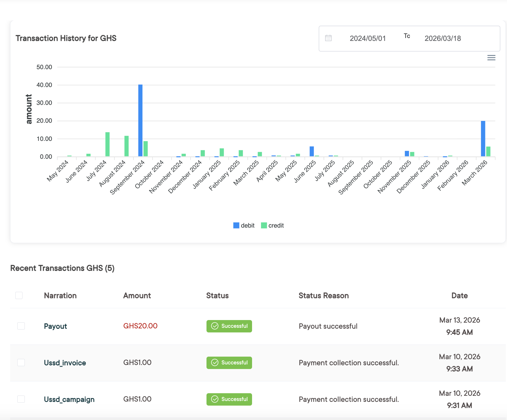Screen dimensions: 507x420
Task: Click the June 2025 debit bar
Action: 312,152
